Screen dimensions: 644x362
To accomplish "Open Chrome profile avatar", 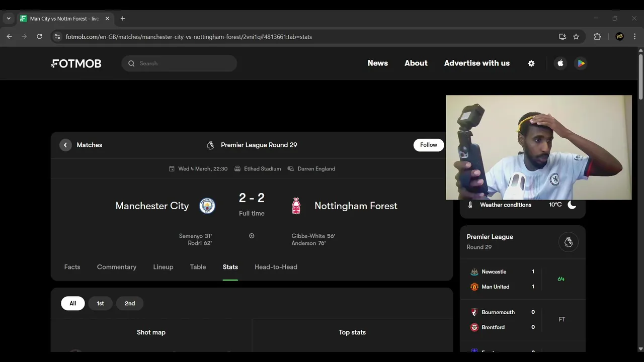I will click(620, 37).
